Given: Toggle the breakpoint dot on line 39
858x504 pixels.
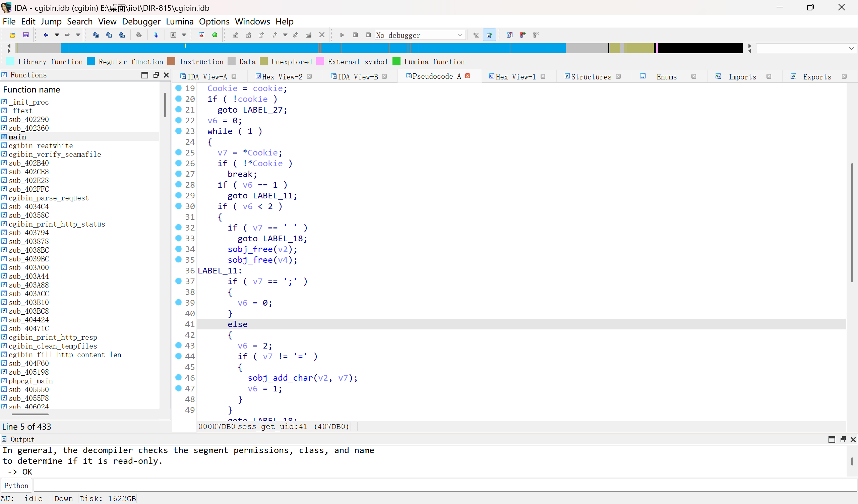Looking at the screenshot, I should (178, 302).
